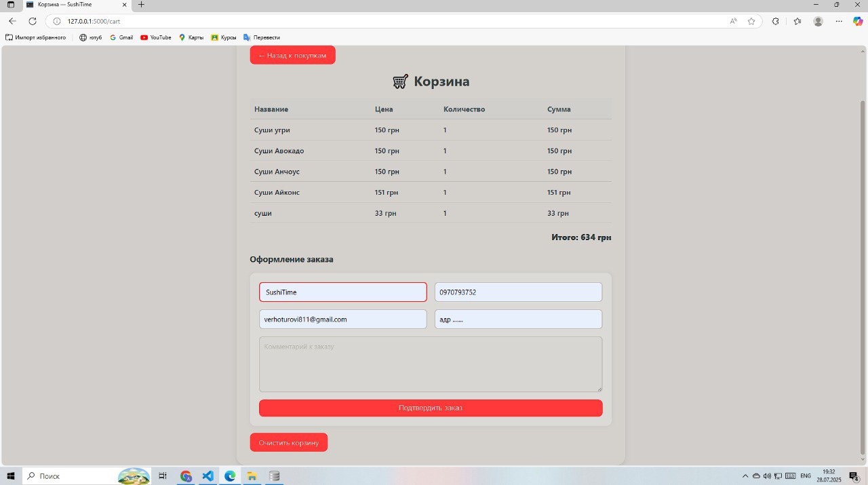The height and width of the screenshot is (485, 868).
Task: View site information icon in address bar
Action: tap(57, 21)
